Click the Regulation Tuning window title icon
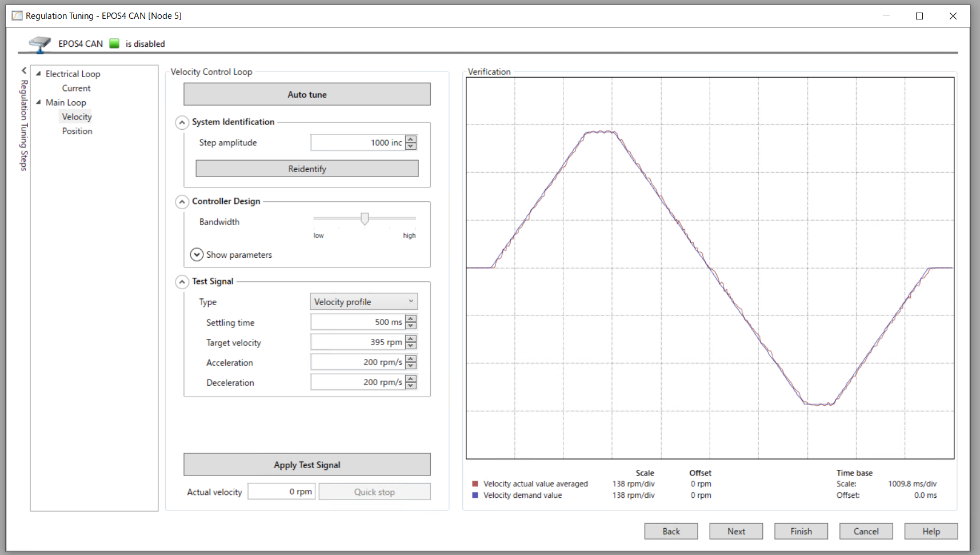 [17, 15]
